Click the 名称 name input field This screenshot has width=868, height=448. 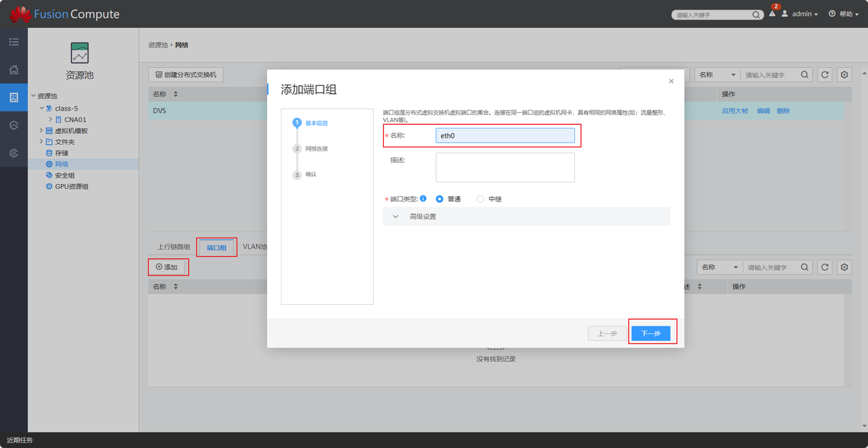pos(505,136)
